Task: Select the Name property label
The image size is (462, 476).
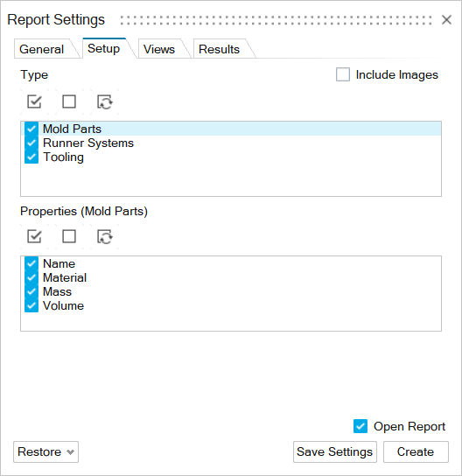Action: 59,263
